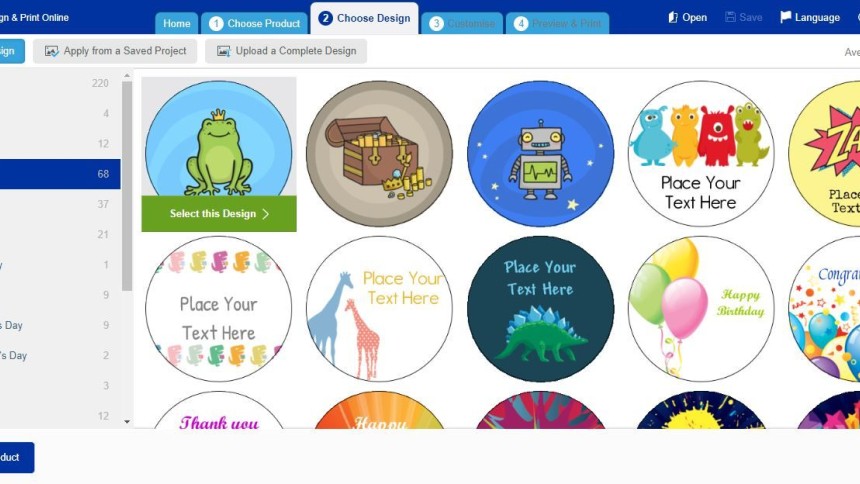Choose the treasure chest design thumbnail
This screenshot has height=484, width=860.
click(380, 154)
